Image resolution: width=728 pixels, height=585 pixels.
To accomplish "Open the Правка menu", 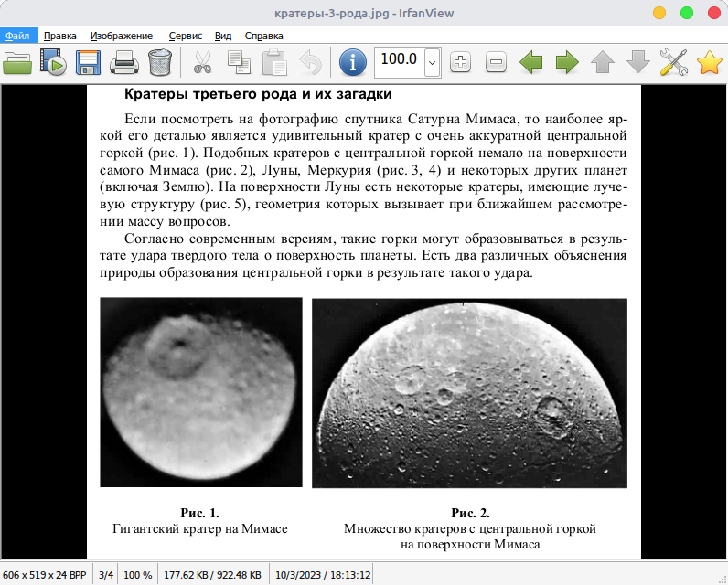I will pyautogui.click(x=59, y=36).
